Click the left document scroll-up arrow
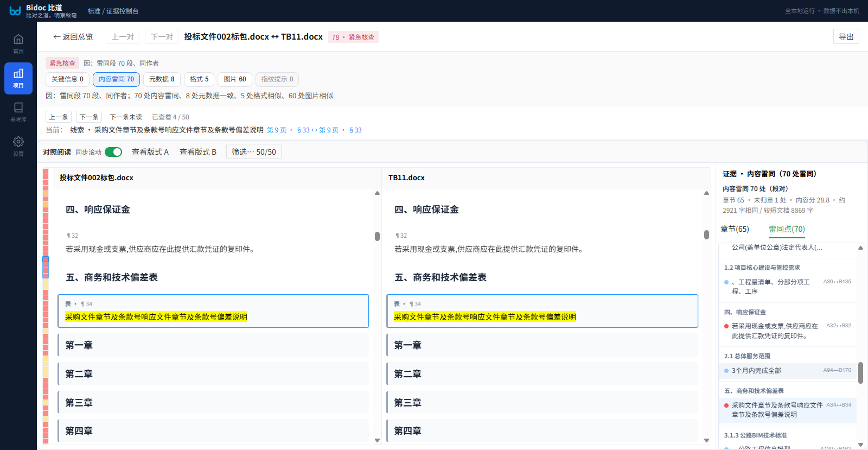The height and width of the screenshot is (450, 868). tap(377, 193)
